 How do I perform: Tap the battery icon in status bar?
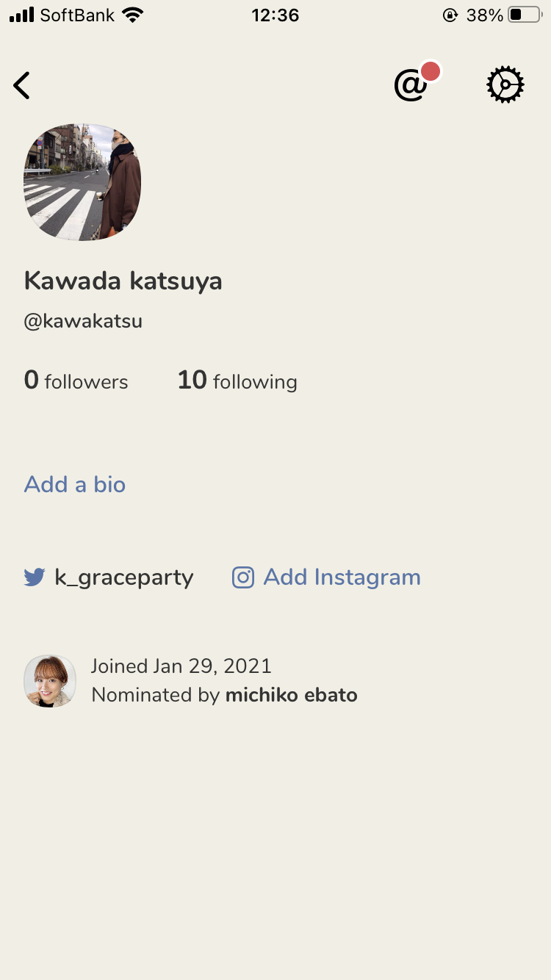pos(525,15)
